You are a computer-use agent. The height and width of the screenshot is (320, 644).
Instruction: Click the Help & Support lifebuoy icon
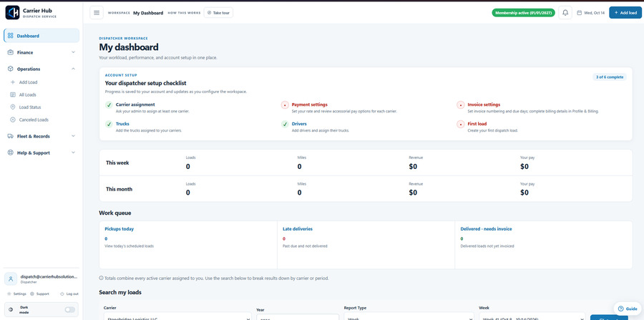(11, 152)
